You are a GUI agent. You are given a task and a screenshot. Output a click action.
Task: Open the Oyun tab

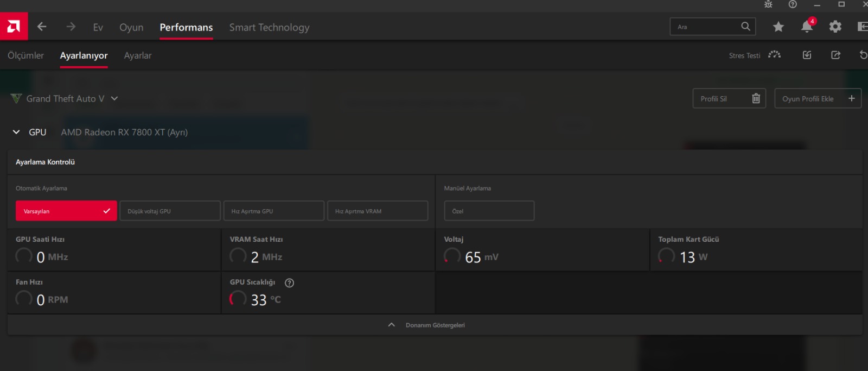click(x=131, y=27)
